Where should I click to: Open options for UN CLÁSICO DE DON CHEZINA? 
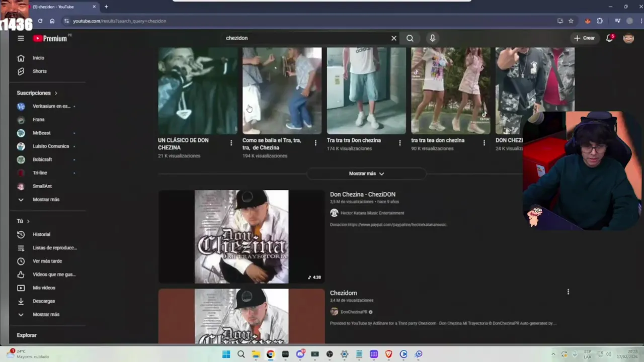(x=231, y=143)
